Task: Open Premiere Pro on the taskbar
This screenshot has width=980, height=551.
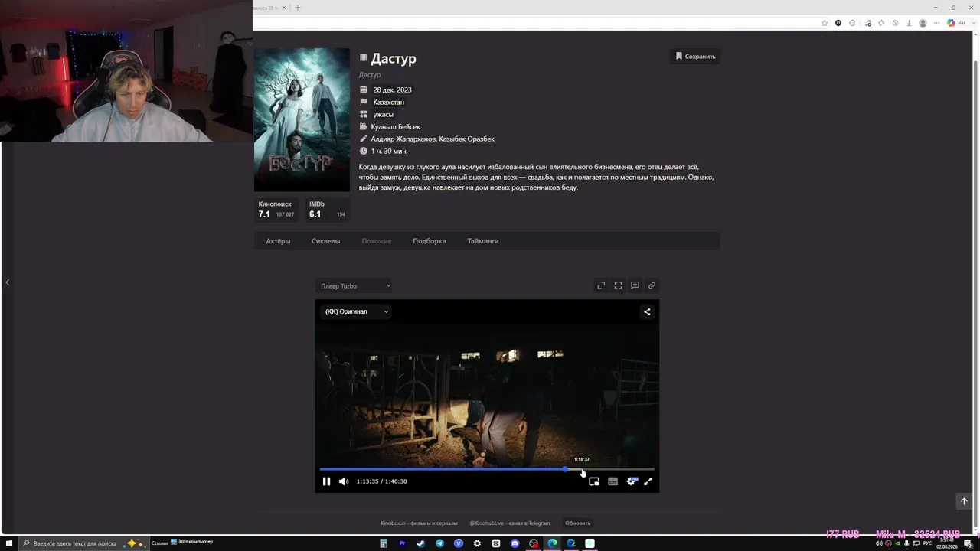Action: [402, 543]
